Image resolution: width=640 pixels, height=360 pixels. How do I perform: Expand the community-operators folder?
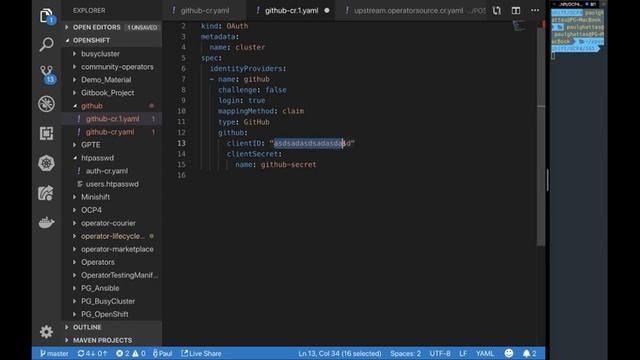(x=112, y=67)
